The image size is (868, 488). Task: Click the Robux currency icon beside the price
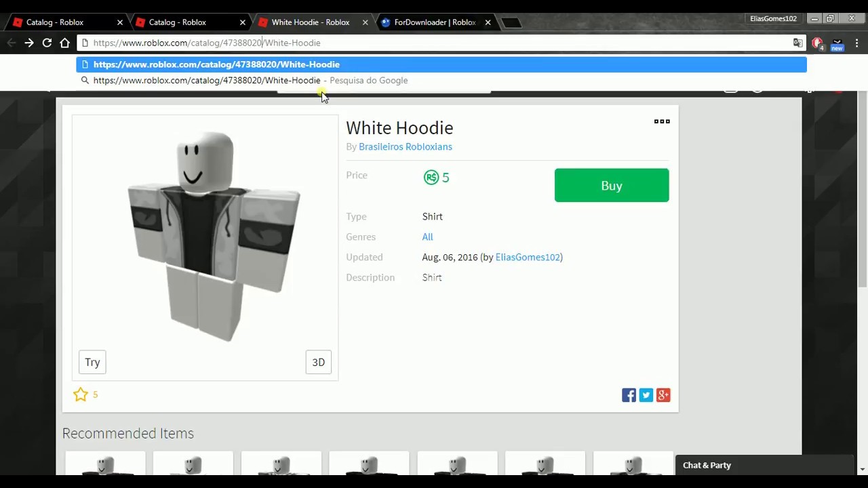click(x=431, y=178)
